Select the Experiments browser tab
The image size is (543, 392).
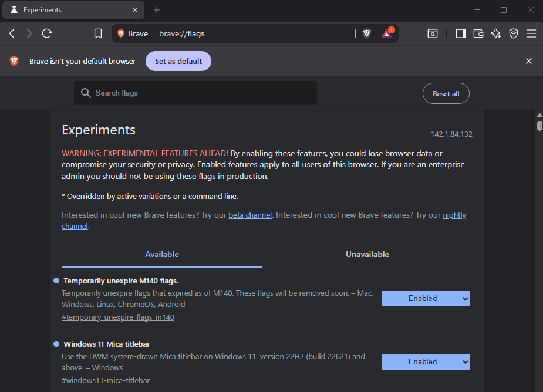pyautogui.click(x=73, y=10)
